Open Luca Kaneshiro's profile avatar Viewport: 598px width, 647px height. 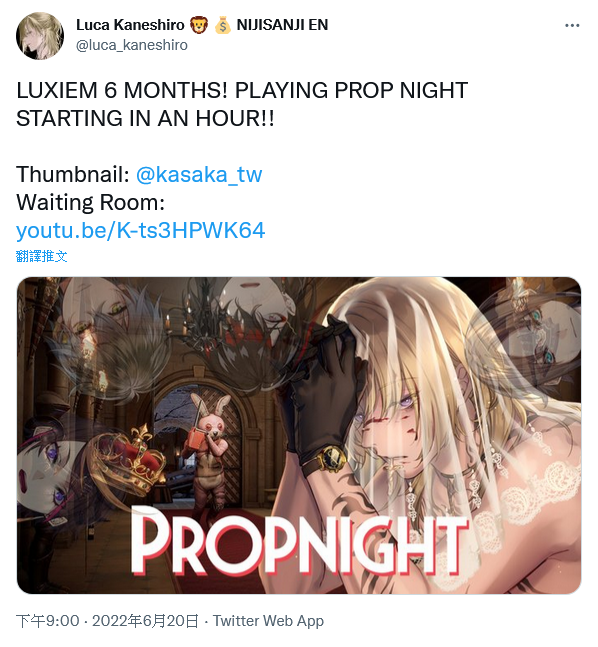pyautogui.click(x=40, y=36)
